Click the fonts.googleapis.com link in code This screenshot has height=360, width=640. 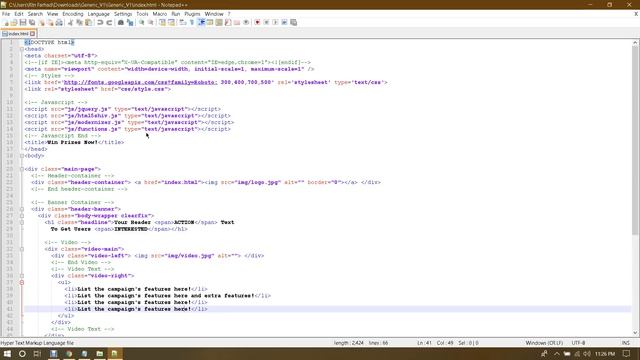(140, 82)
